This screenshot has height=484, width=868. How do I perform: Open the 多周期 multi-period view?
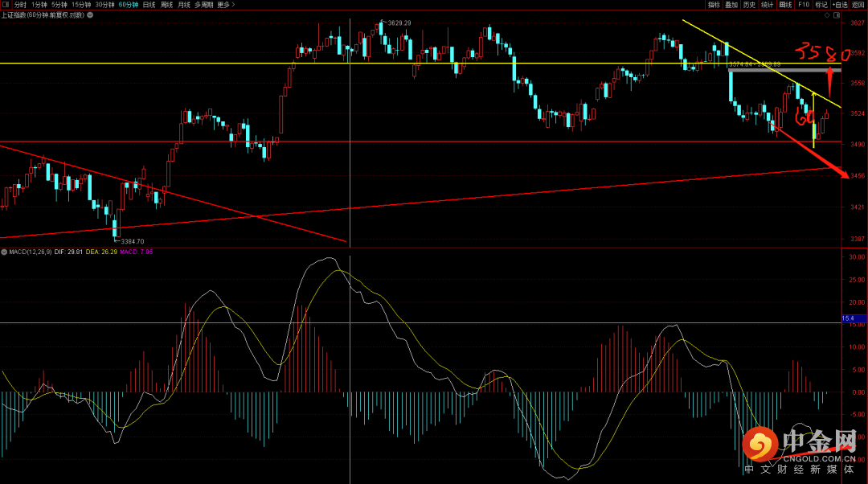pyautogui.click(x=204, y=5)
